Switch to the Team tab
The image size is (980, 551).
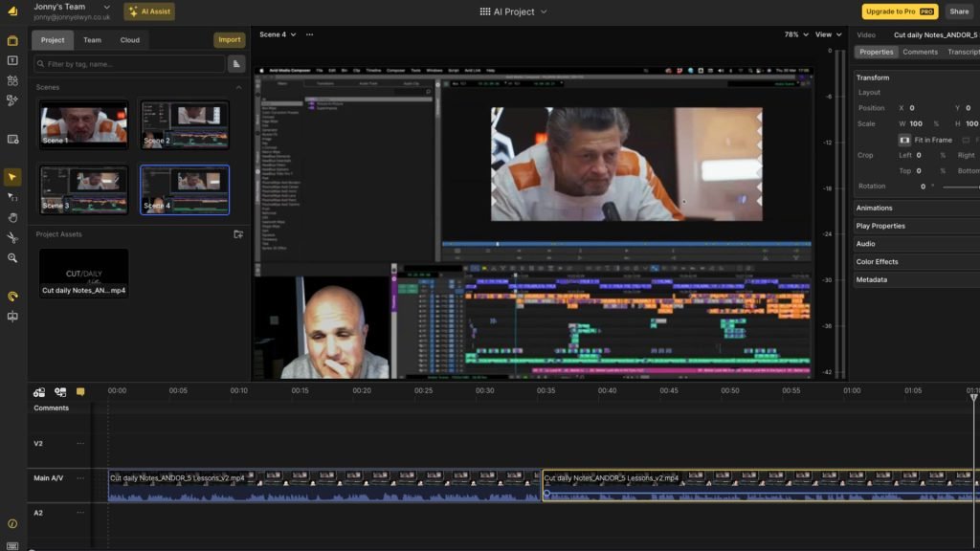[91, 40]
